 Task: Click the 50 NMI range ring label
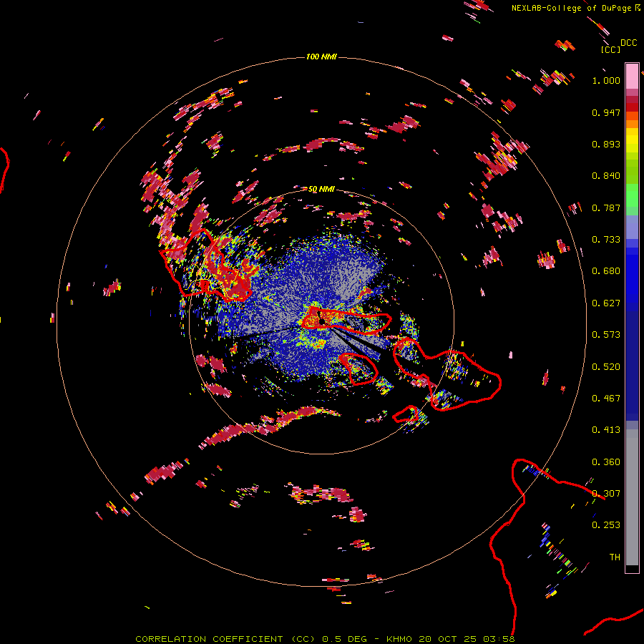[321, 189]
